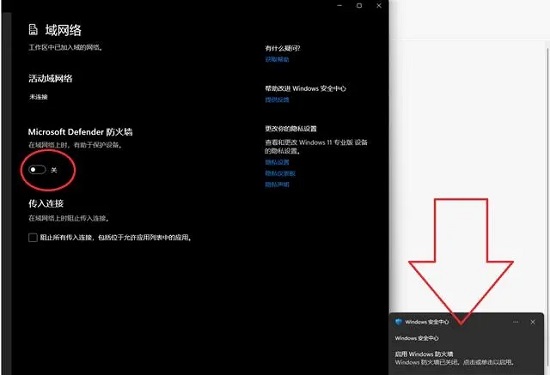Maximize the Windows Security window

[x=359, y=6]
